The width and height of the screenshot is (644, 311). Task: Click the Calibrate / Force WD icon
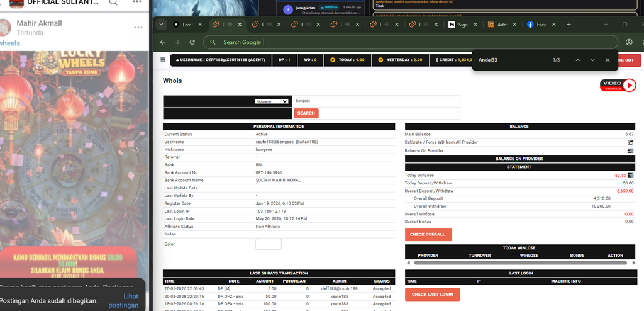point(630,142)
